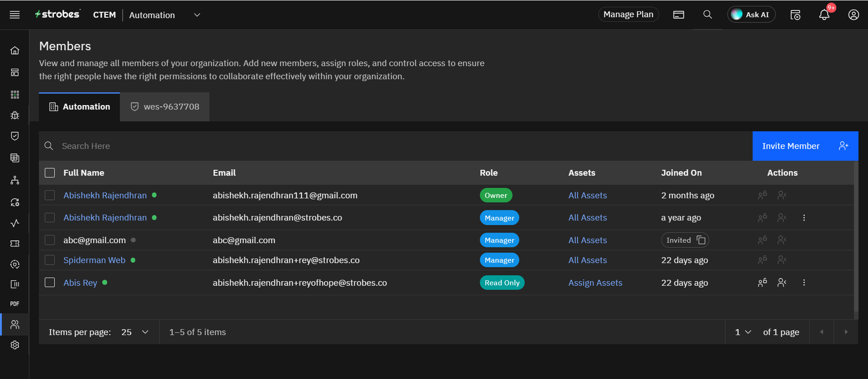The height and width of the screenshot is (379, 868).
Task: Switch to the wes-9637708 tab
Action: (165, 107)
